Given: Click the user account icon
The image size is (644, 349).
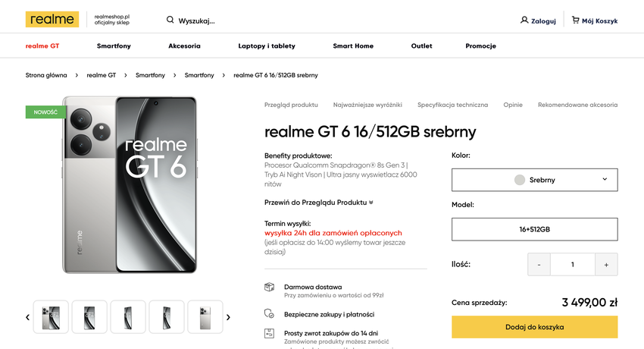Looking at the screenshot, I should pyautogui.click(x=524, y=20).
